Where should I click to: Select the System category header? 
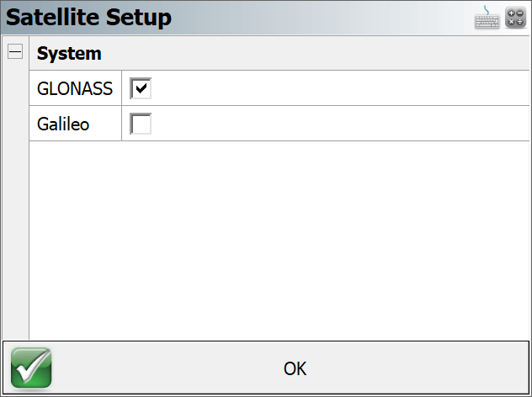tap(69, 53)
